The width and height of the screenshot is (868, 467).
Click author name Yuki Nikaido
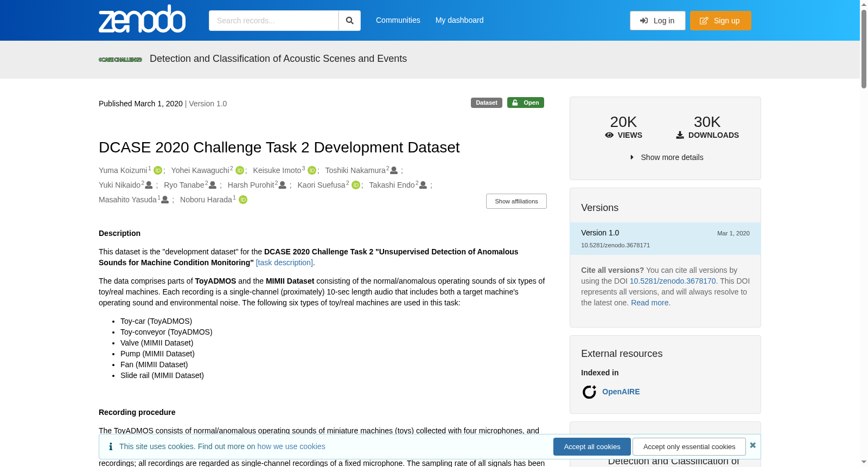120,185
